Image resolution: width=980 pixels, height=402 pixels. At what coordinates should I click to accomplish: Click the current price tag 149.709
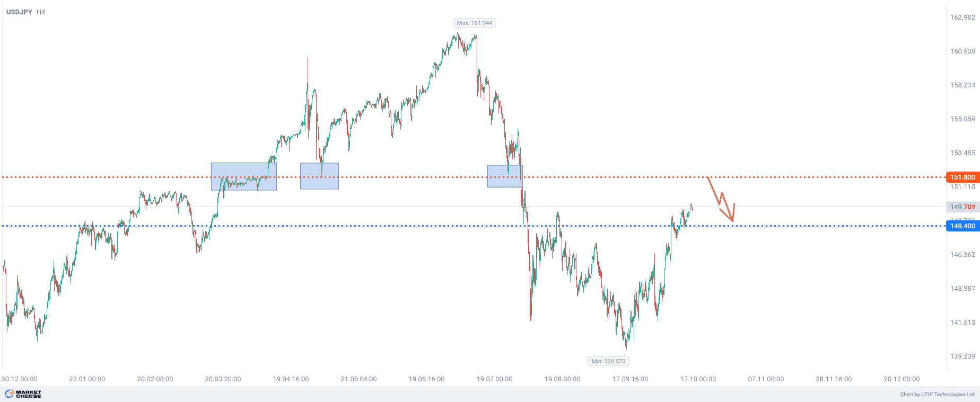click(x=962, y=207)
